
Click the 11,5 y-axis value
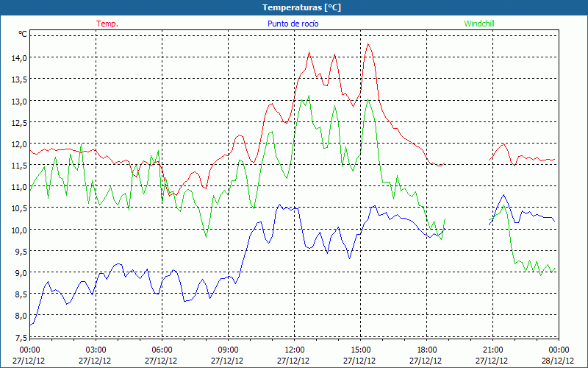[20, 166]
